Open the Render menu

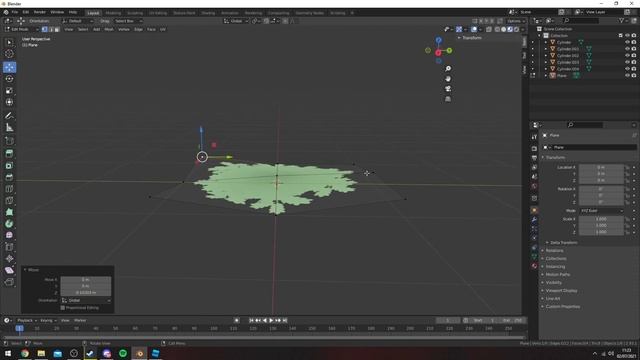40,12
